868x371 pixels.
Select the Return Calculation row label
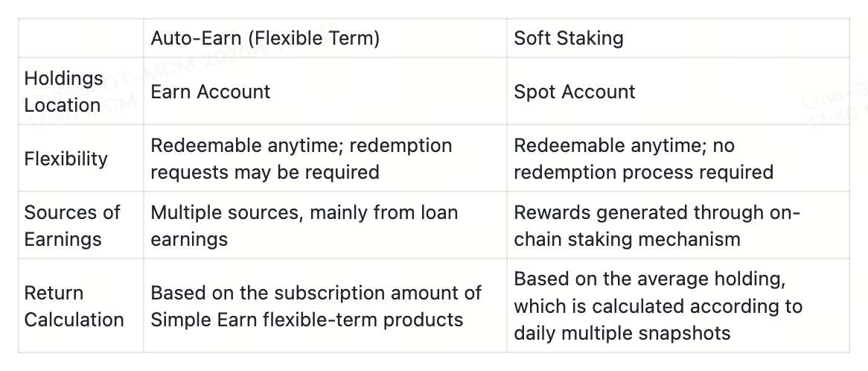point(74,306)
